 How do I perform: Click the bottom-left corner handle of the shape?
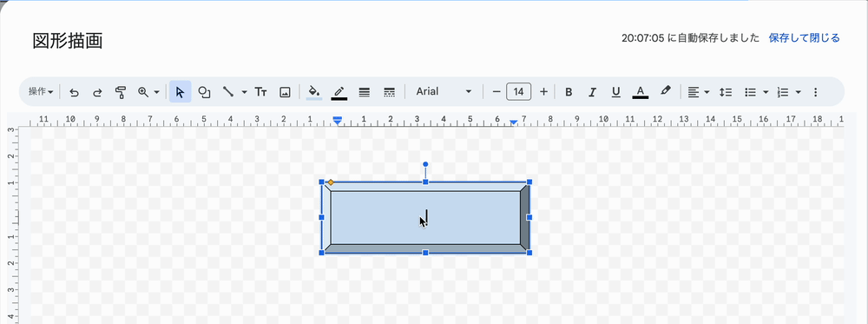[x=322, y=253]
